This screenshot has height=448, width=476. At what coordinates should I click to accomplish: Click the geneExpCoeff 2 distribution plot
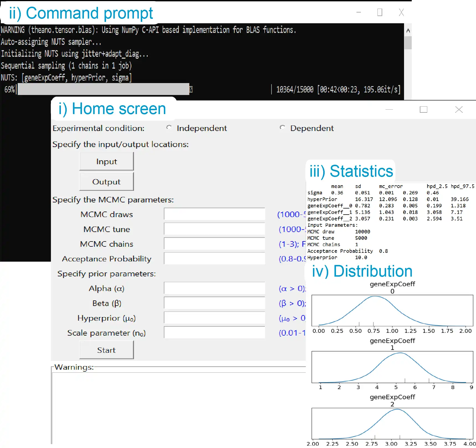pyautogui.click(x=392, y=423)
